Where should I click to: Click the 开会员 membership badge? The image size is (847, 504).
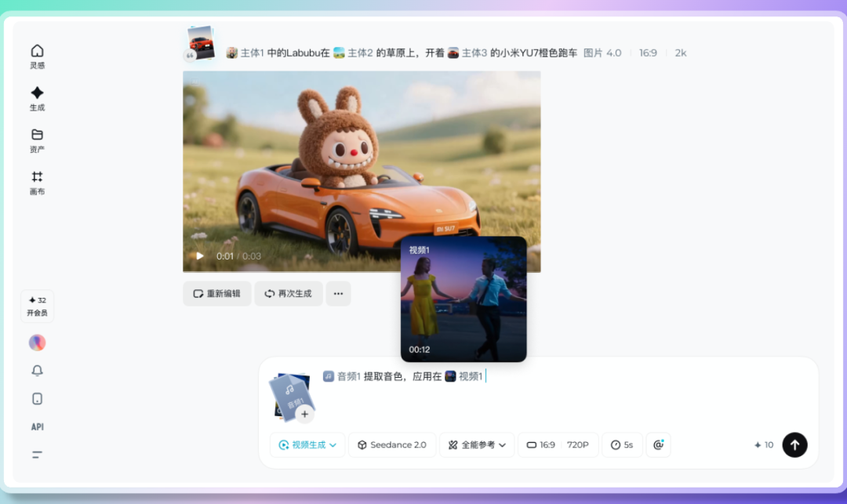[37, 306]
